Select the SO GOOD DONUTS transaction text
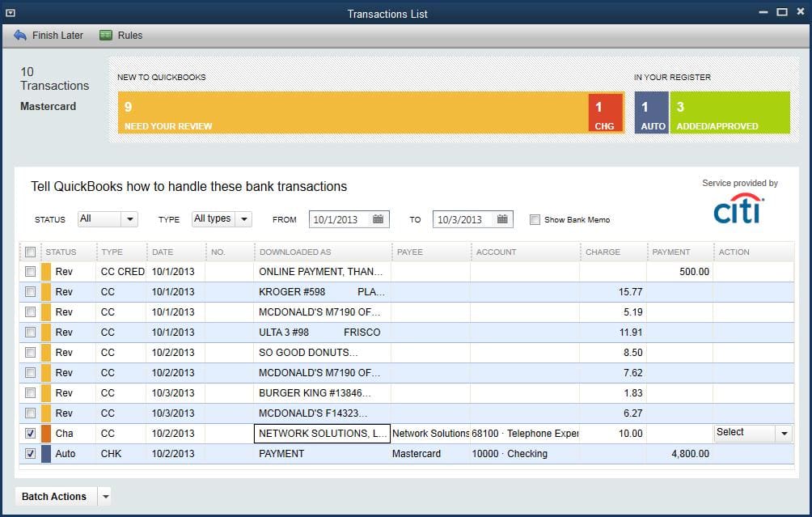Viewport: 812px width, 517px height. click(x=308, y=352)
